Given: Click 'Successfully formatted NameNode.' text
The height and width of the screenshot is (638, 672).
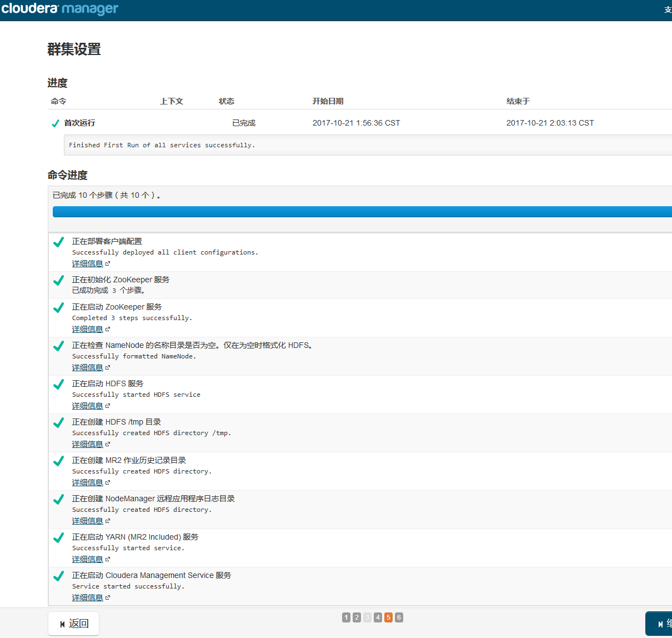Looking at the screenshot, I should pos(134,356).
